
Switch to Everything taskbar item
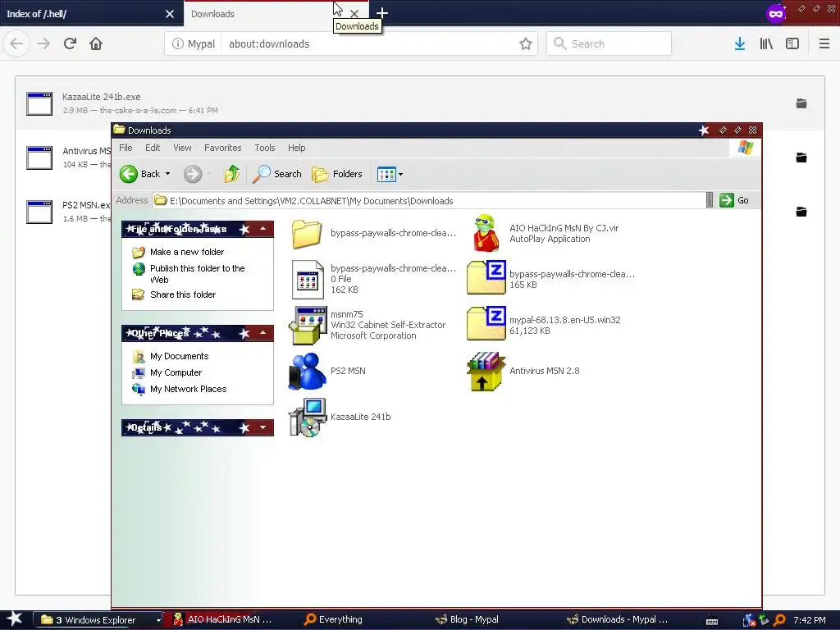[x=333, y=619]
